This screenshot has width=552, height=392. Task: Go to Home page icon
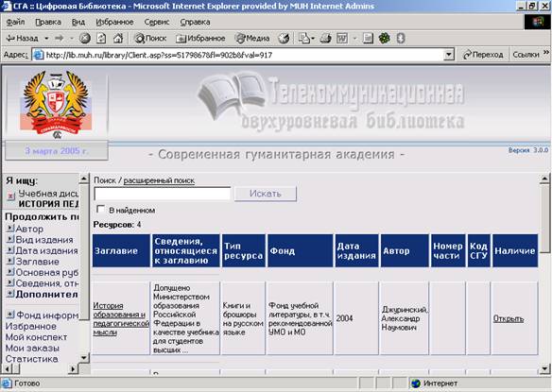[x=118, y=38]
